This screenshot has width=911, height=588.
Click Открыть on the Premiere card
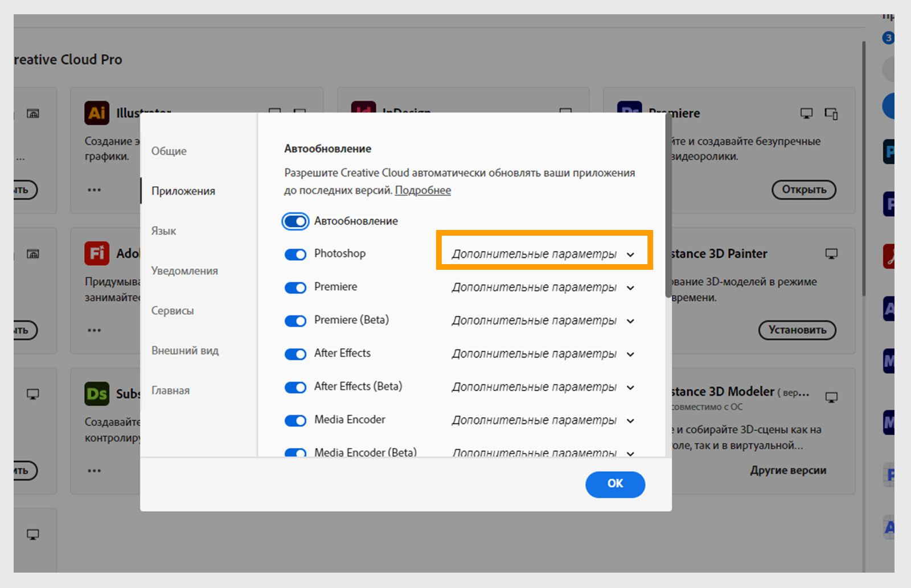pos(804,190)
